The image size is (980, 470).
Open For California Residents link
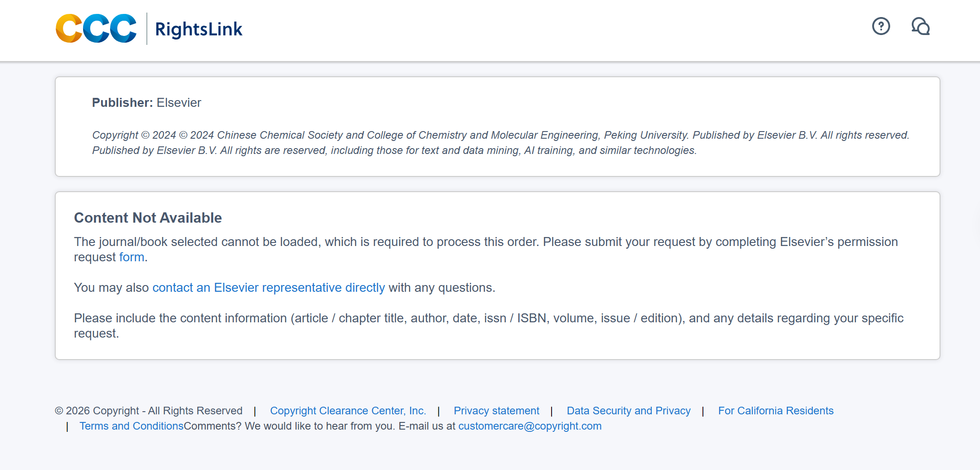point(775,411)
